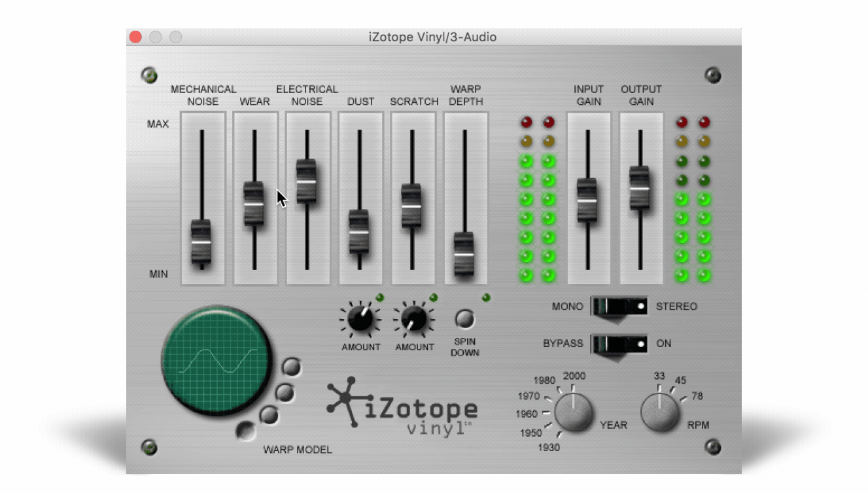868x493 pixels.
Task: Click the SPIN DOWN label
Action: click(x=464, y=347)
